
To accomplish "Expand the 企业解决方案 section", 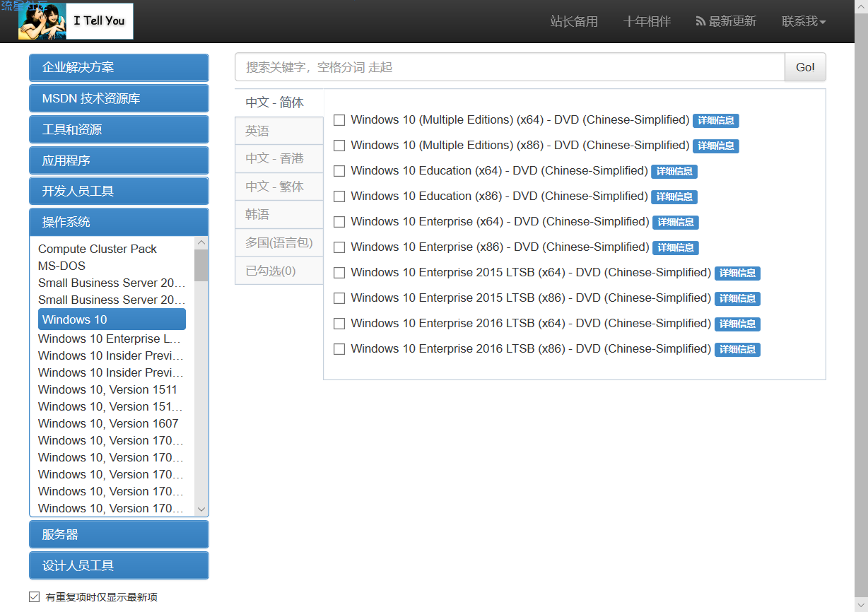I will pos(119,68).
